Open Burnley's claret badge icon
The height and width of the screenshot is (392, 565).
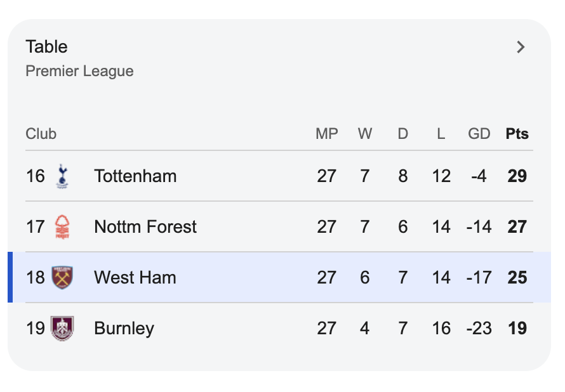point(60,329)
